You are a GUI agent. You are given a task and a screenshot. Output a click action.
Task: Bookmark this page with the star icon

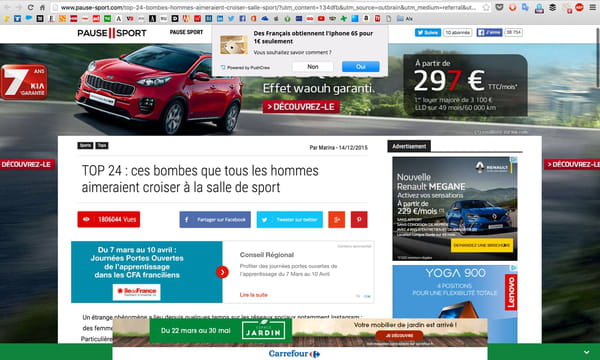point(486,7)
